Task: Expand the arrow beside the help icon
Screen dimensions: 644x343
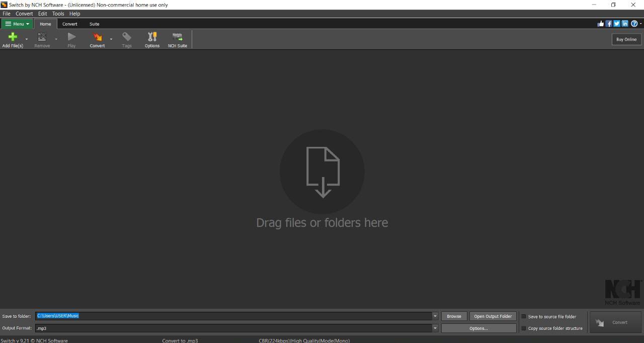Action: 641,24
